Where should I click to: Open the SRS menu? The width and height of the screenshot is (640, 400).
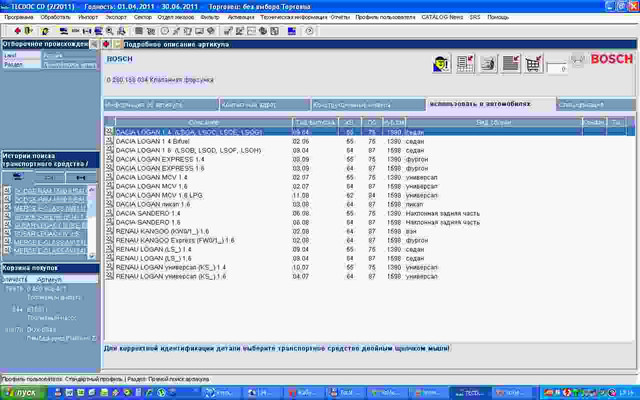[475, 17]
